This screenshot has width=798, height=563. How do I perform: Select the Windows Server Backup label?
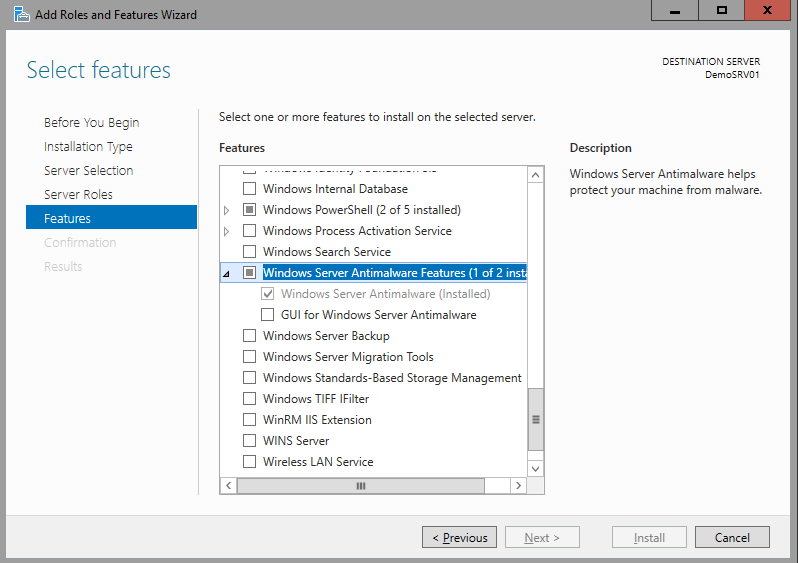pos(326,335)
